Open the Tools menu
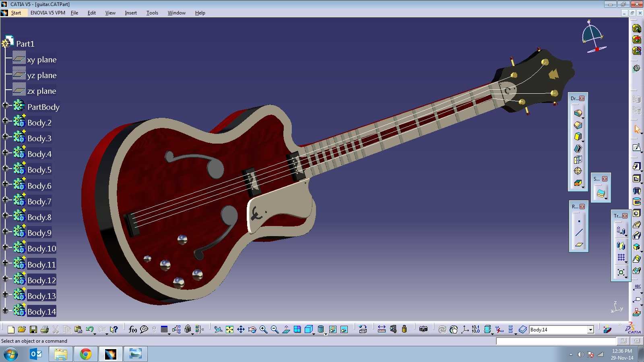This screenshot has width=644, height=362. point(152,13)
